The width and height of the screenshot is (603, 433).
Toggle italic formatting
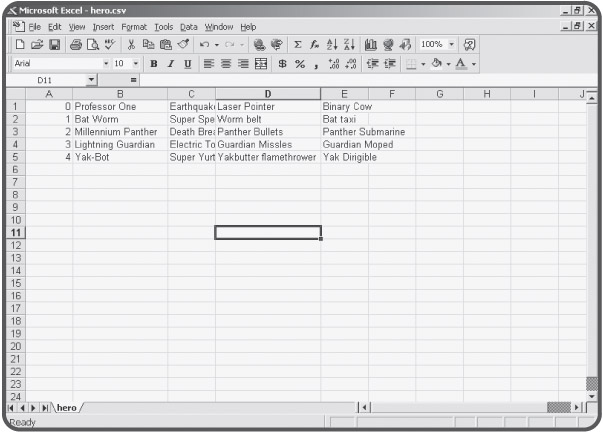click(170, 63)
